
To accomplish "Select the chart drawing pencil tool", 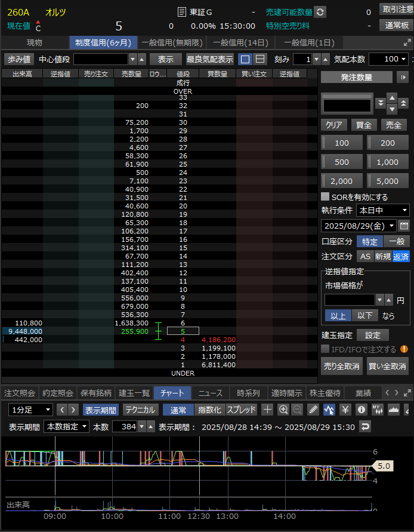I will click(x=313, y=410).
